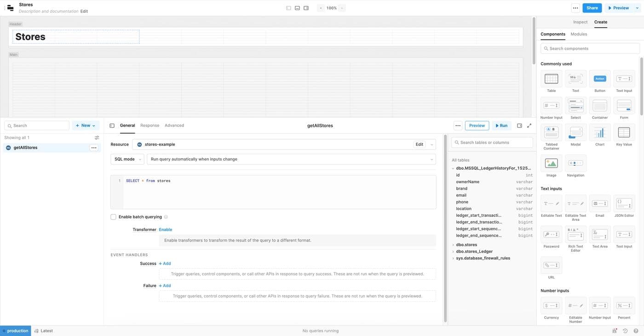Select the JSON Editor component
This screenshot has width=644, height=336.
pyautogui.click(x=624, y=204)
